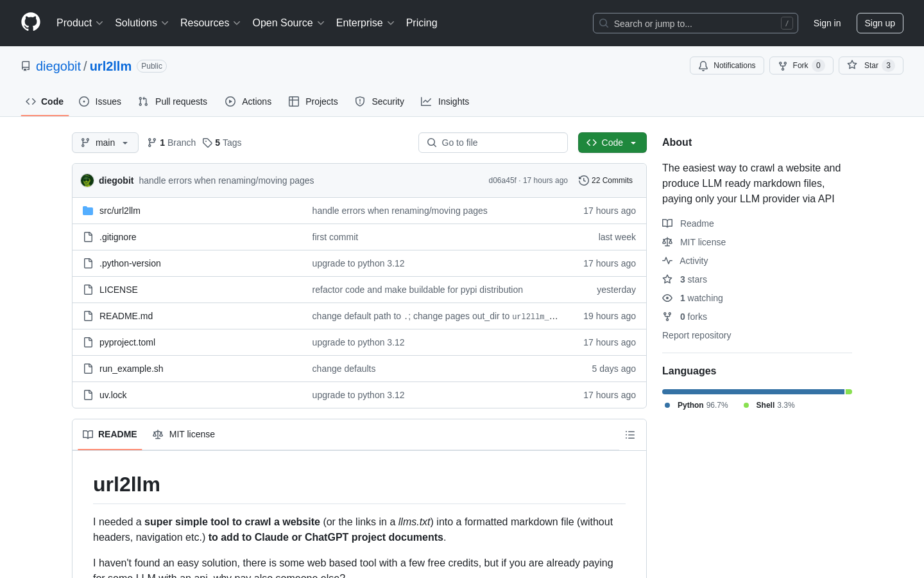View the 22 Commits history
The width and height of the screenshot is (924, 578).
click(x=606, y=180)
